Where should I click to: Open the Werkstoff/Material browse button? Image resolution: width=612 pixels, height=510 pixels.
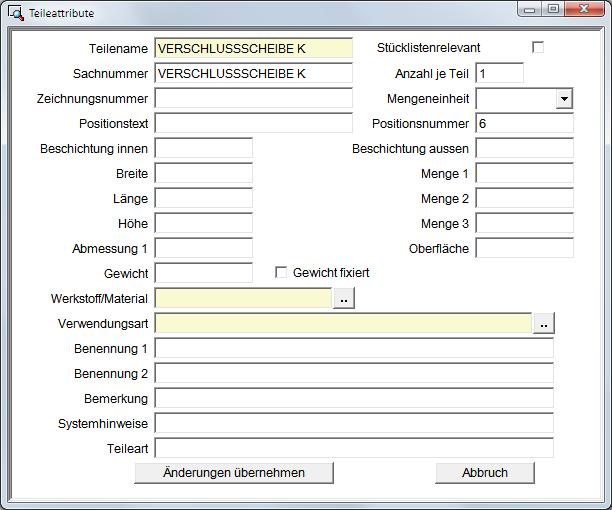(343, 298)
